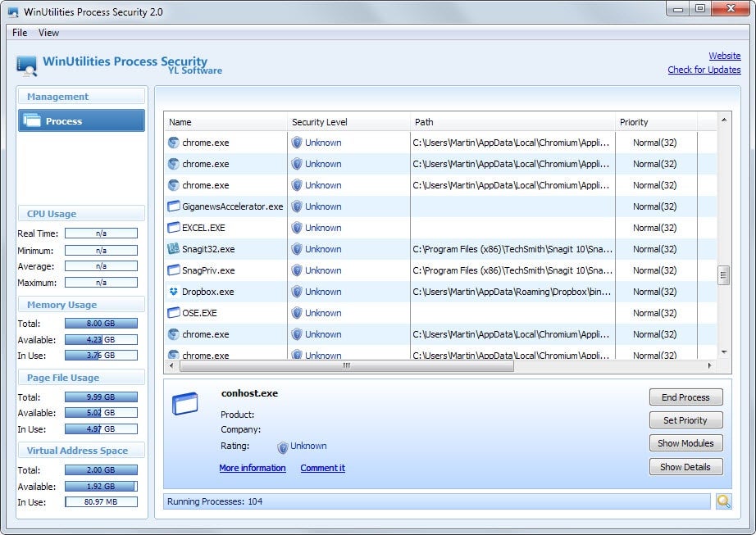
Task: Click the Memory Usage panel header
Action: point(81,304)
